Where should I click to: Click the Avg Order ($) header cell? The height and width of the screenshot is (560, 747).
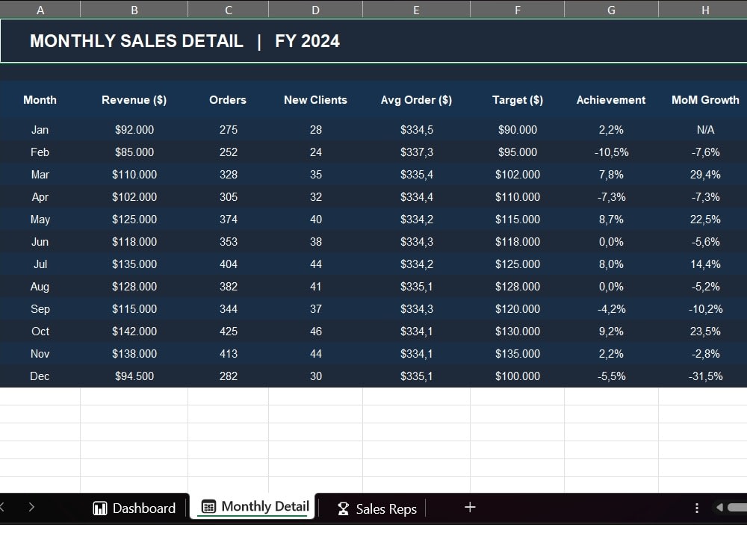(416, 100)
